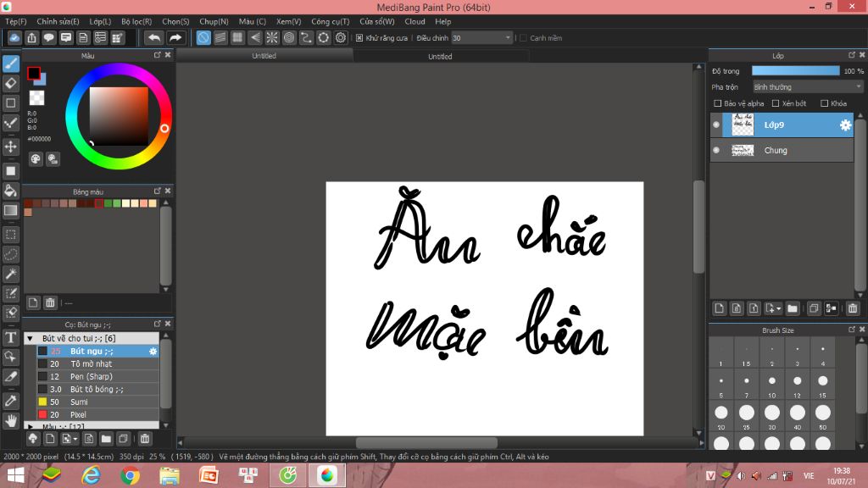The height and width of the screenshot is (488, 868).
Task: Open the Pha trộn blend mode dropdown
Action: 807,87
